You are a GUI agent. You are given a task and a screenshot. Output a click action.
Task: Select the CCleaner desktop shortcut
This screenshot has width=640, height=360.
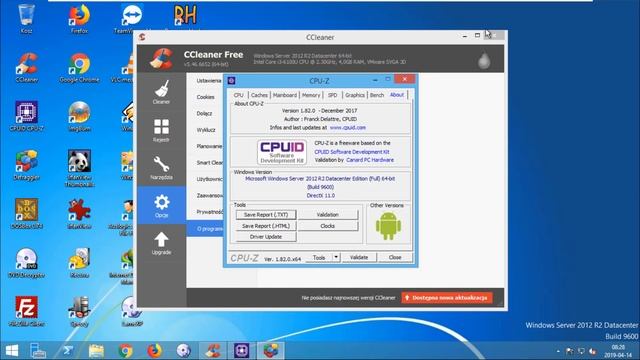point(27,67)
